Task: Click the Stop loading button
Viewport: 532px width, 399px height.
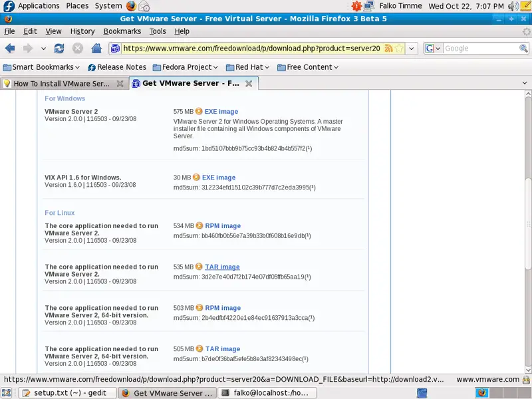Action: point(78,49)
